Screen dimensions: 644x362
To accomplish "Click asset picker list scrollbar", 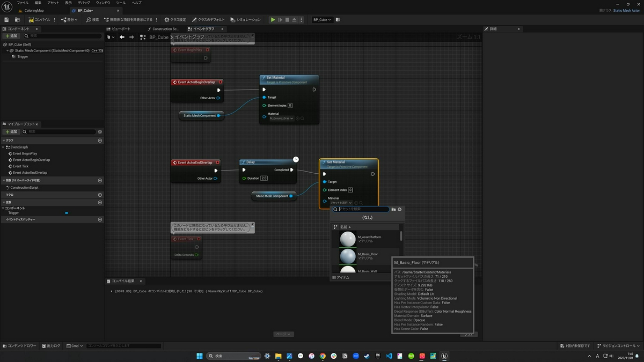I will [401, 236].
